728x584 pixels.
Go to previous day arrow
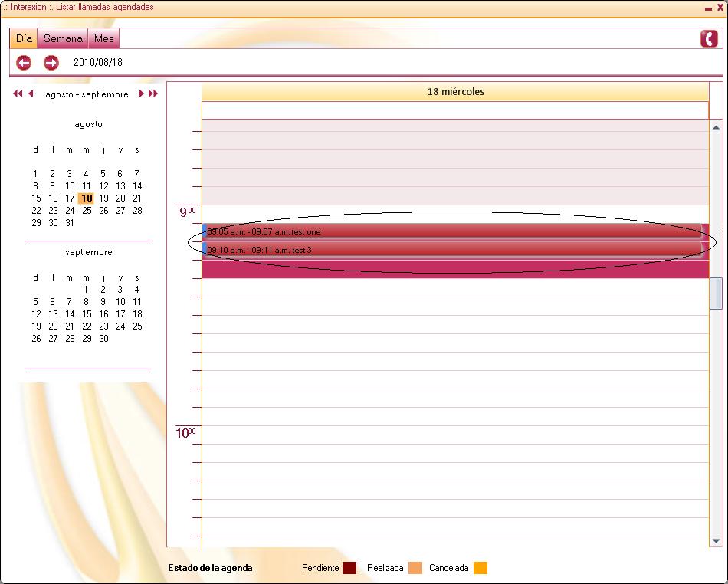tap(24, 62)
